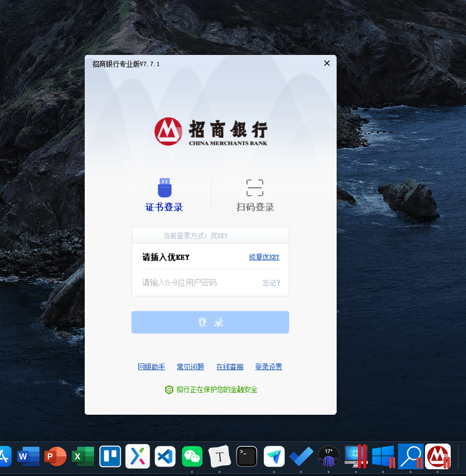
Task: Open the magnifier search app in Dock
Action: [x=411, y=456]
